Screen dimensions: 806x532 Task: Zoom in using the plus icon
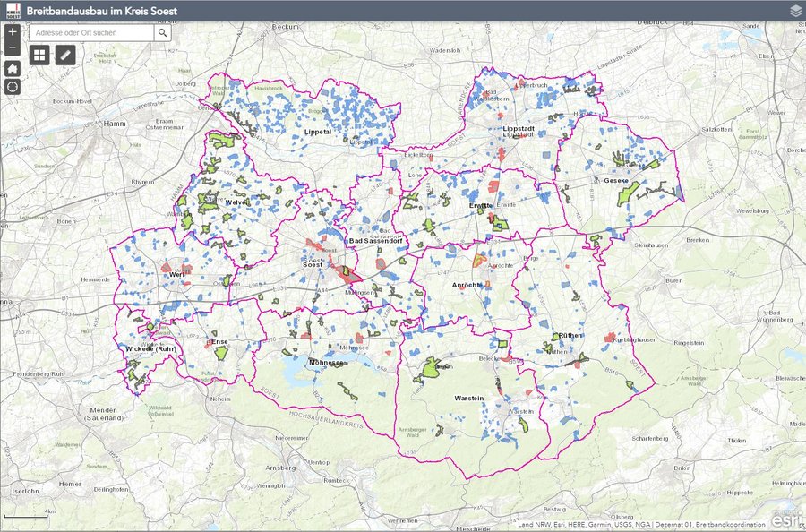12,32
